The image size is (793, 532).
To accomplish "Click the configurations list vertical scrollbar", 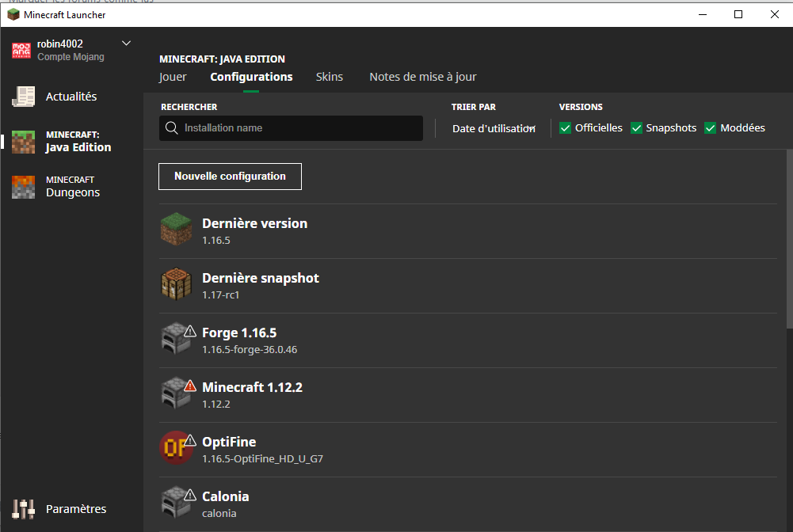I will (x=790, y=238).
